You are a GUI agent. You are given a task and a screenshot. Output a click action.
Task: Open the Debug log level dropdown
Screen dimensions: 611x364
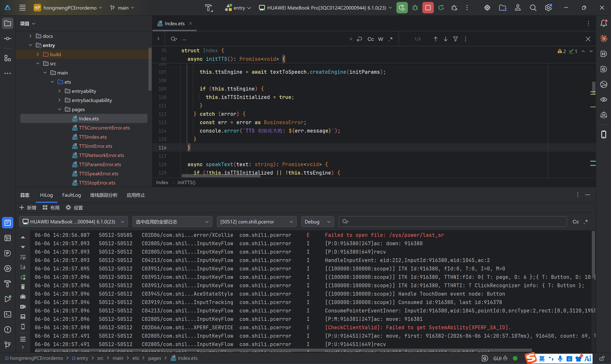(x=318, y=222)
